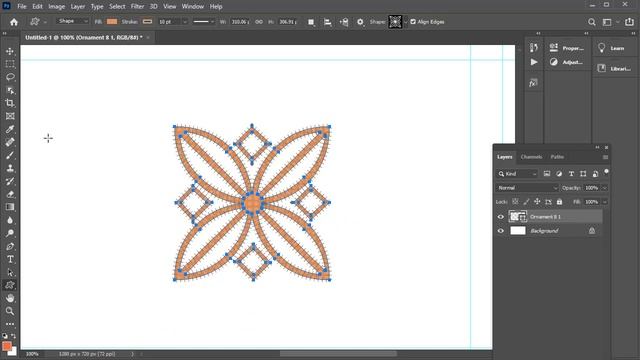Open path arrangement options
The image size is (640, 360).
(x=344, y=22)
